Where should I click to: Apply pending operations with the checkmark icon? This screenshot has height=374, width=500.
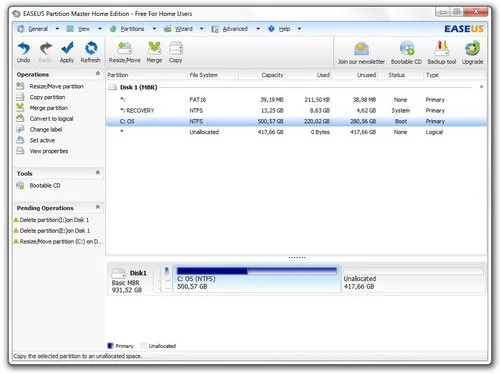pos(67,48)
